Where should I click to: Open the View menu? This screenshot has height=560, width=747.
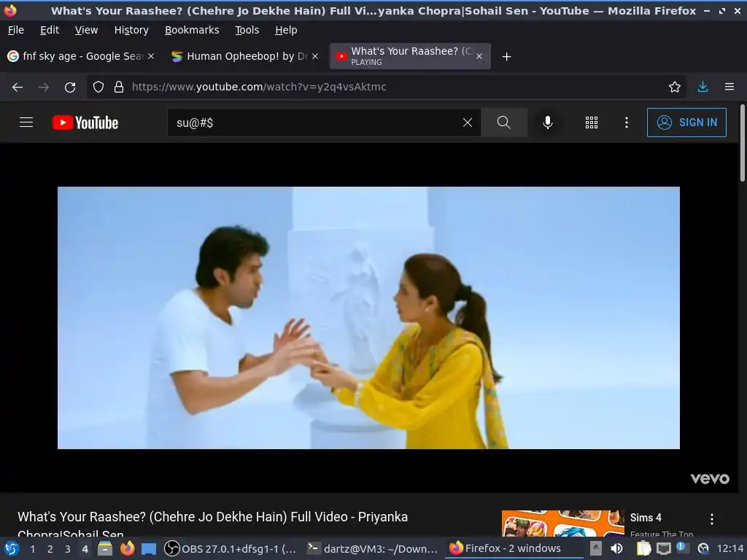[86, 30]
